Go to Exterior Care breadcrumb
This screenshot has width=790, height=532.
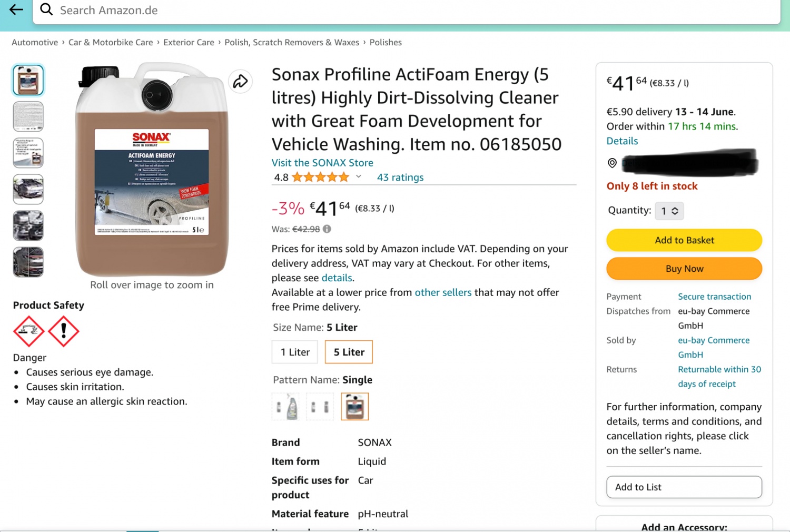click(189, 43)
